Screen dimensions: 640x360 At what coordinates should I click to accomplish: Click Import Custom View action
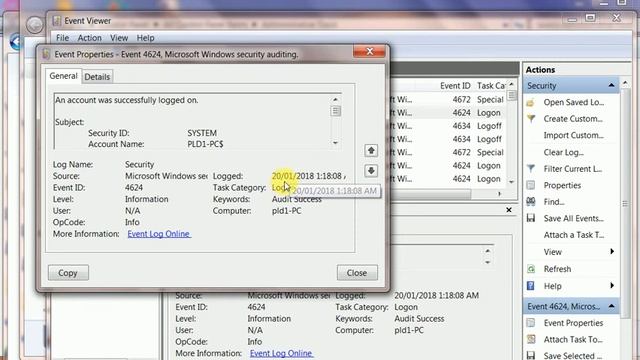click(x=573, y=136)
